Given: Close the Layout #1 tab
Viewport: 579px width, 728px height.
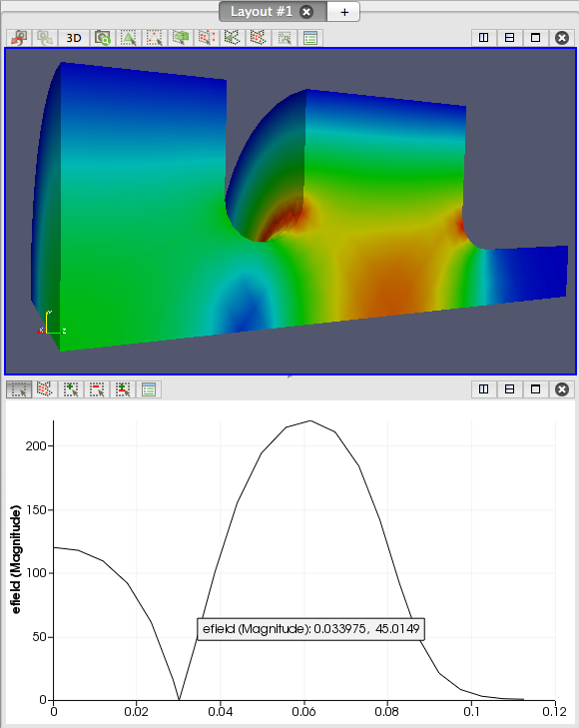Looking at the screenshot, I should pos(306,12).
